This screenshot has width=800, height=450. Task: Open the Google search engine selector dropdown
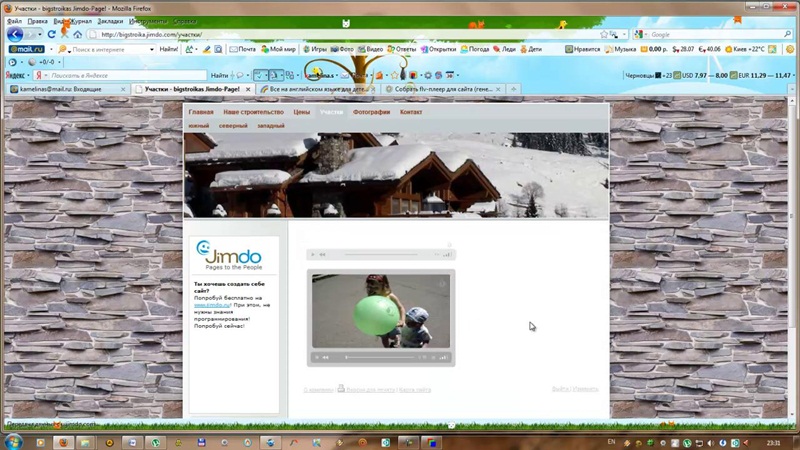(x=646, y=34)
